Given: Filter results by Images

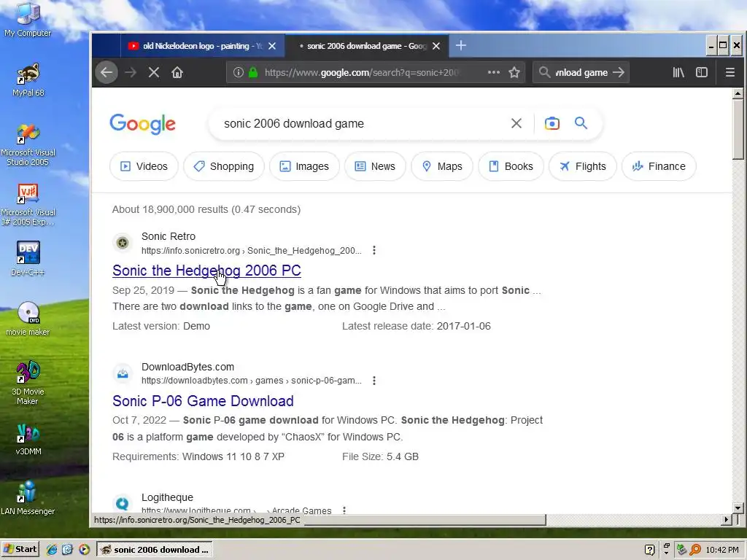Looking at the screenshot, I should 304,166.
